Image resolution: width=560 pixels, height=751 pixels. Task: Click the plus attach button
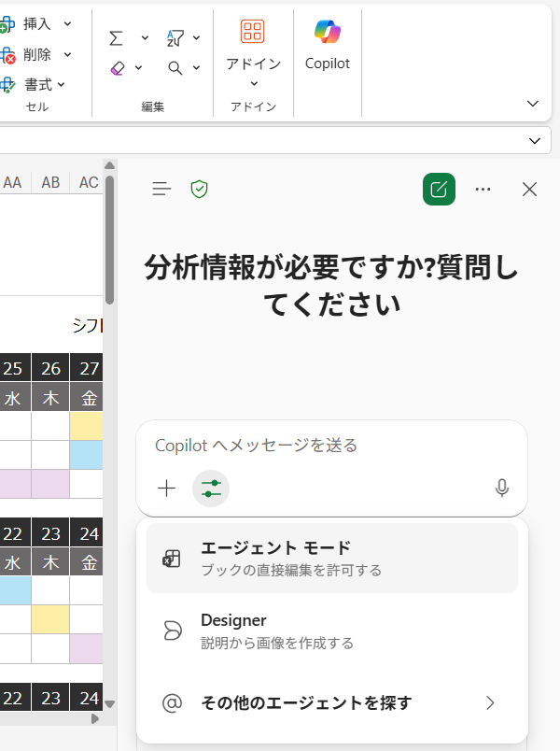[x=167, y=488]
